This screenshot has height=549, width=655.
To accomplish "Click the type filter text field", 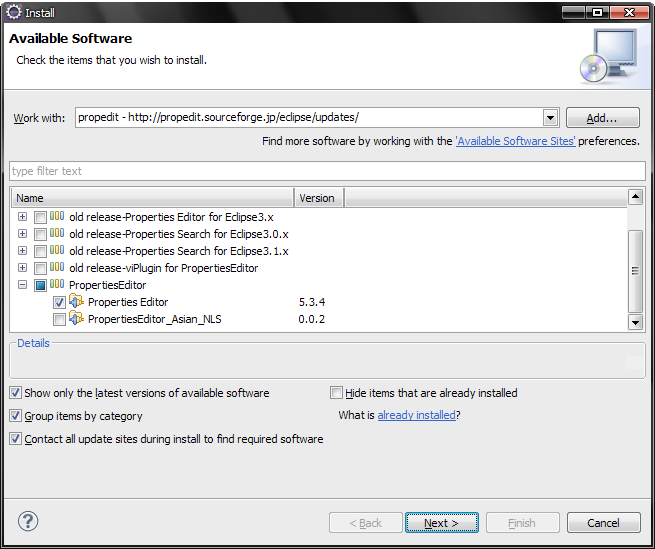I will tap(328, 171).
